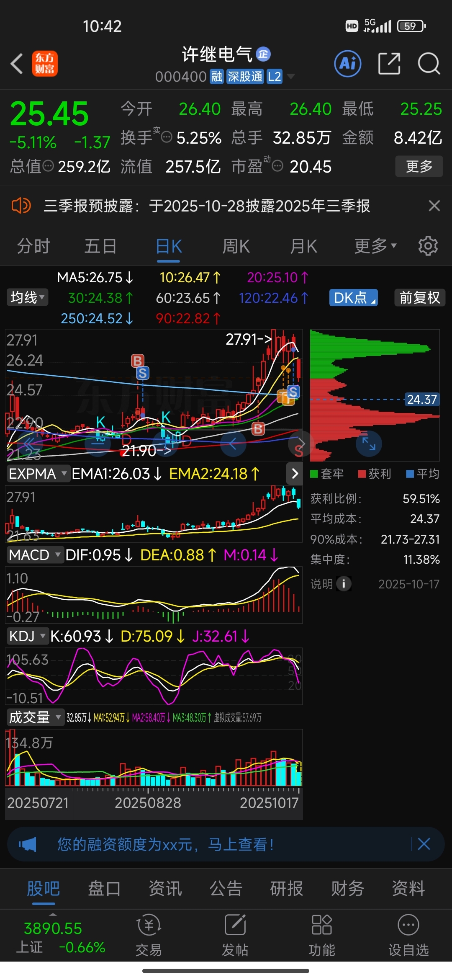452x980 pixels.
Task: Open the AI assistant icon
Action: coord(348,64)
